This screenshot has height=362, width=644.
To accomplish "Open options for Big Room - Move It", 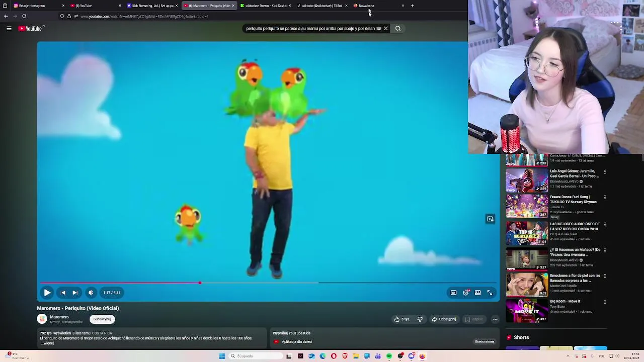I will point(605,302).
